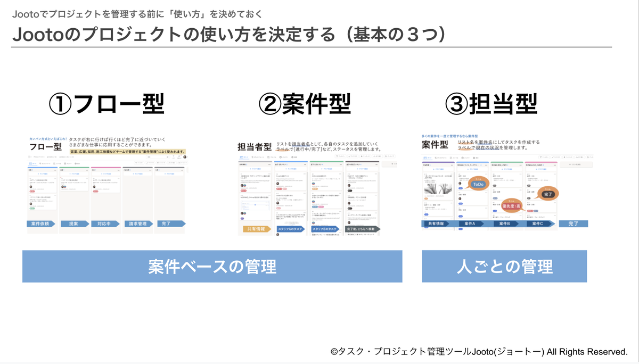Click the large 担当者型 caption inside second thumbnail
The height and width of the screenshot is (364, 639).
point(255,146)
